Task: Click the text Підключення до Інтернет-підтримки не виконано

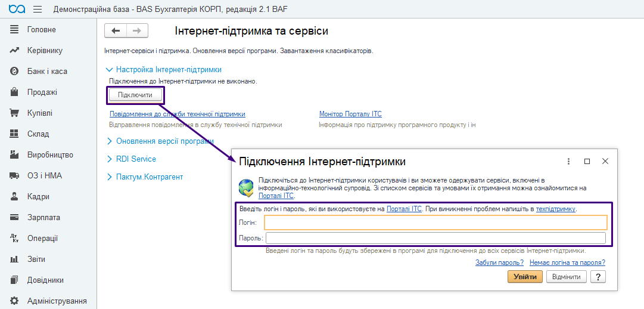Action: [183, 82]
